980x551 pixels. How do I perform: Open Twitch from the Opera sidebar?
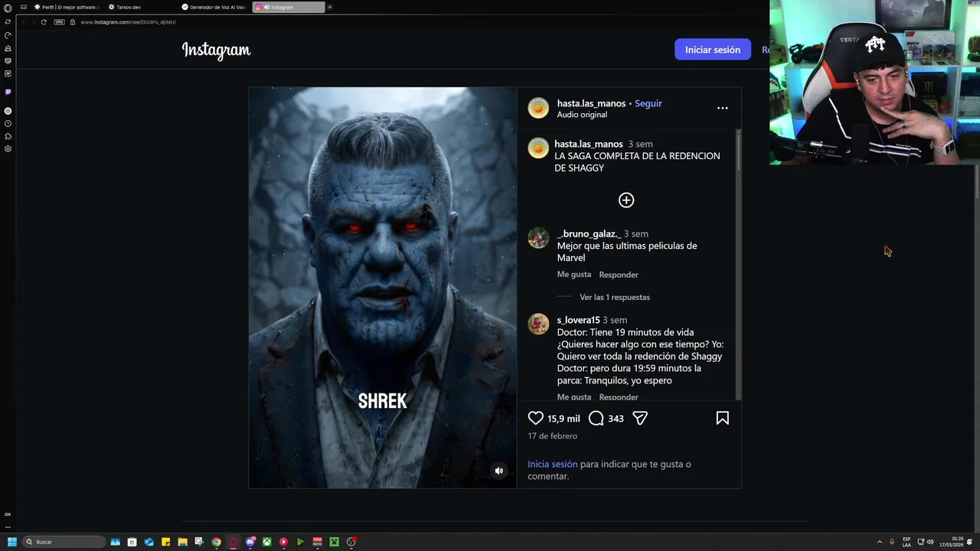(8, 92)
